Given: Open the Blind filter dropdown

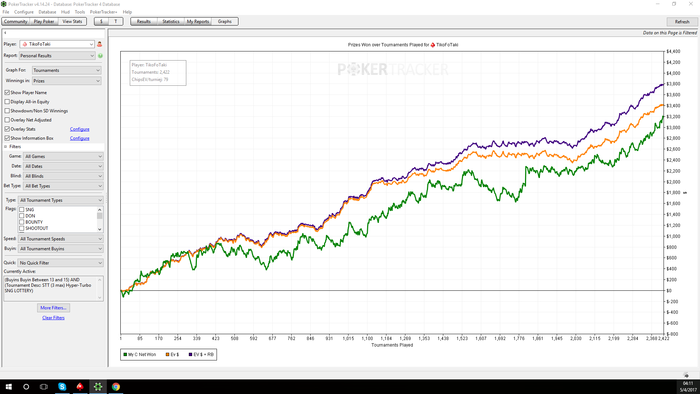Looking at the screenshot, I should (63, 176).
